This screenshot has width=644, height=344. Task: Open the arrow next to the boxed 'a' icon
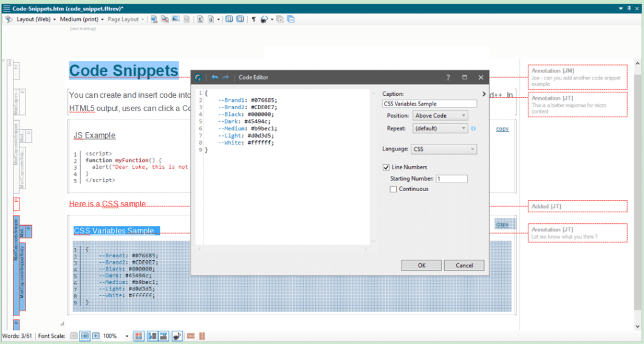coord(219,19)
